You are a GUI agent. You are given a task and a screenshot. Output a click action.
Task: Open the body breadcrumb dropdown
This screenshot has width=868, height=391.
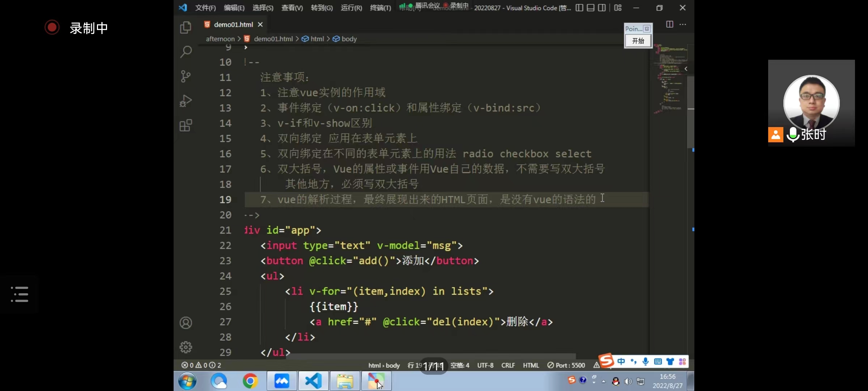pos(348,39)
